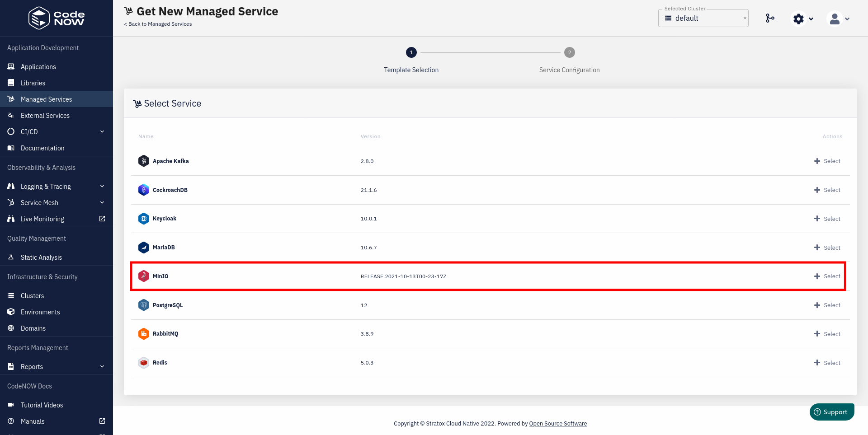This screenshot has height=435, width=868.
Task: Expand the Service Mesh submenu
Action: 102,202
